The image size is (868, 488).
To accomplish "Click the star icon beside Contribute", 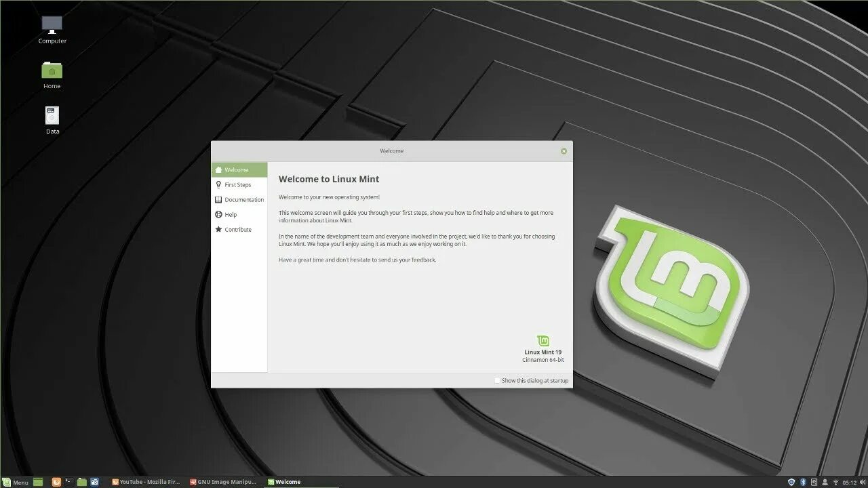I will coord(218,229).
